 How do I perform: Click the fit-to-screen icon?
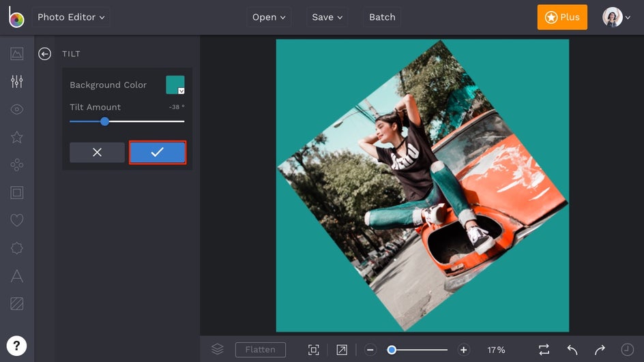tap(313, 350)
